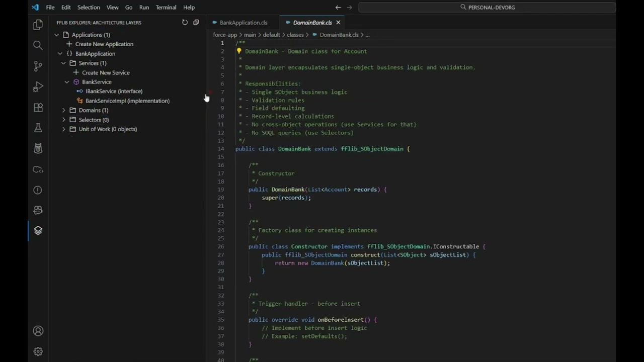Viewport: 644px width, 362px height.
Task: Open the Help menu
Action: [189, 8]
